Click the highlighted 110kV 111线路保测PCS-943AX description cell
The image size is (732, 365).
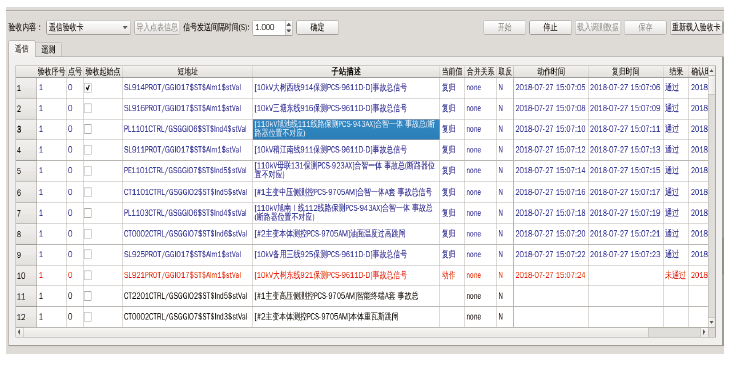point(346,129)
